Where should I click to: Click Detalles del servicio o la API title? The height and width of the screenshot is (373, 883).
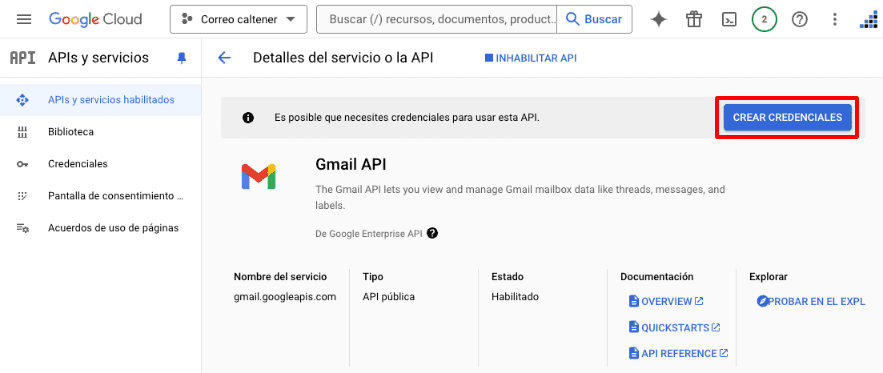(x=343, y=57)
